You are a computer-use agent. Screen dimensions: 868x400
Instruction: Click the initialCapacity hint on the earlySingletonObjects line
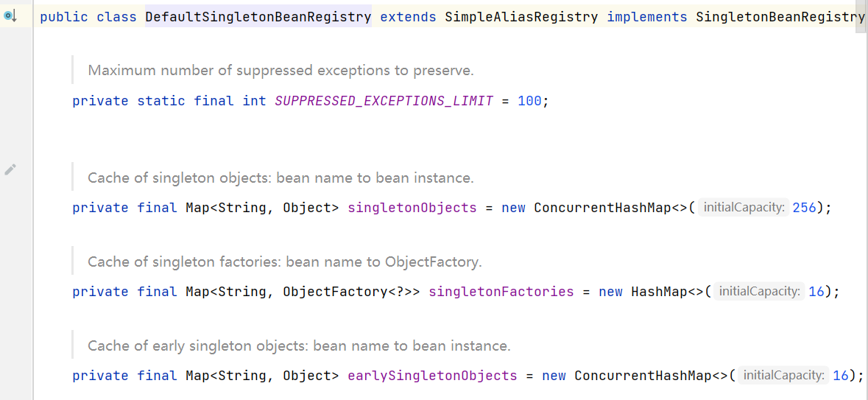pos(783,376)
